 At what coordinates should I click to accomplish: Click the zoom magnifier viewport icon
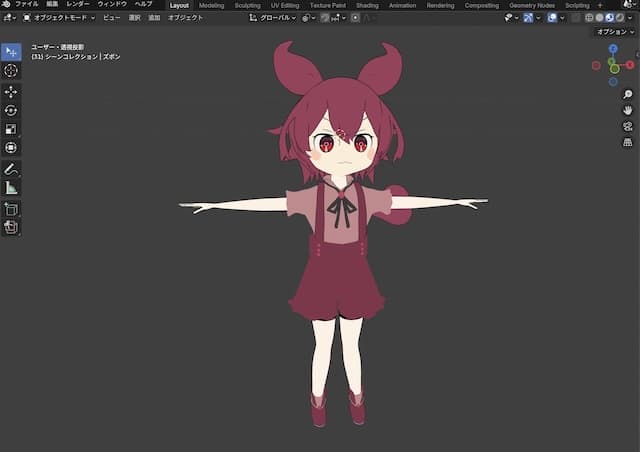(x=627, y=94)
